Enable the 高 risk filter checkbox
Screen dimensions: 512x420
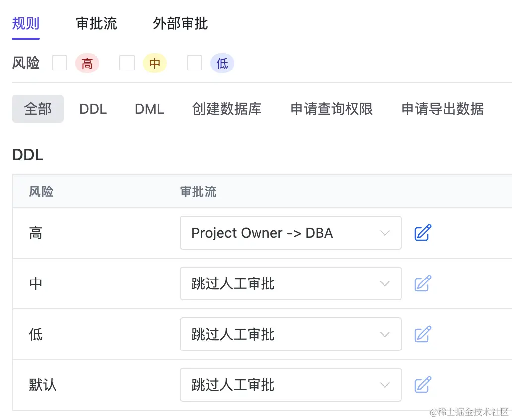(60, 63)
